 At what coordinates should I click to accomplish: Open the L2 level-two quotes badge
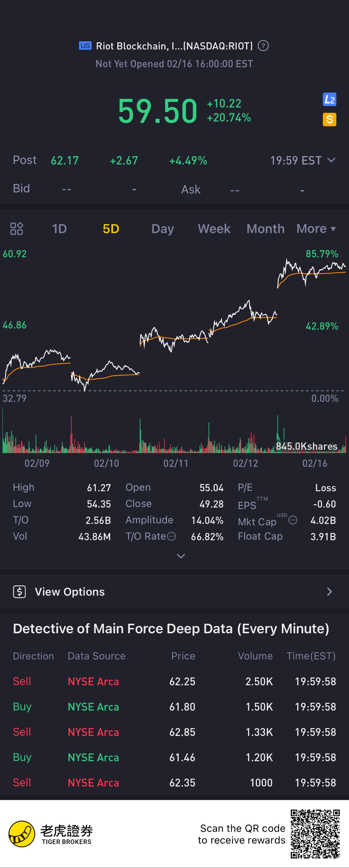(x=329, y=99)
